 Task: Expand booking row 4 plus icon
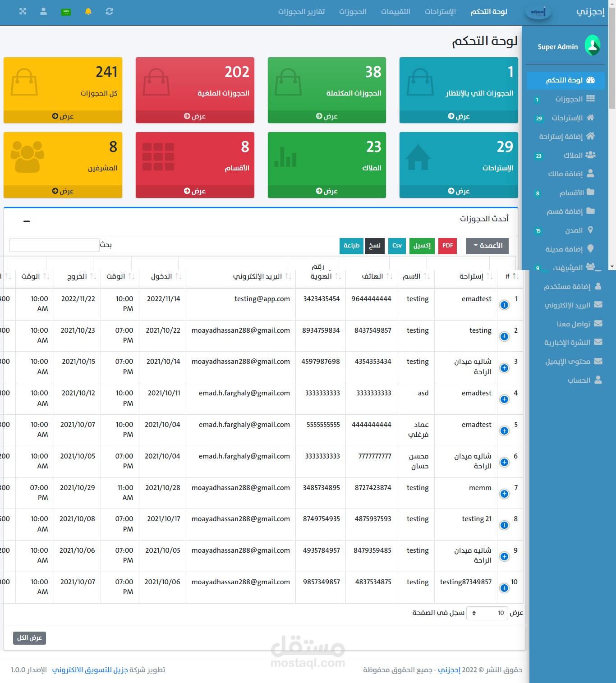(x=504, y=399)
